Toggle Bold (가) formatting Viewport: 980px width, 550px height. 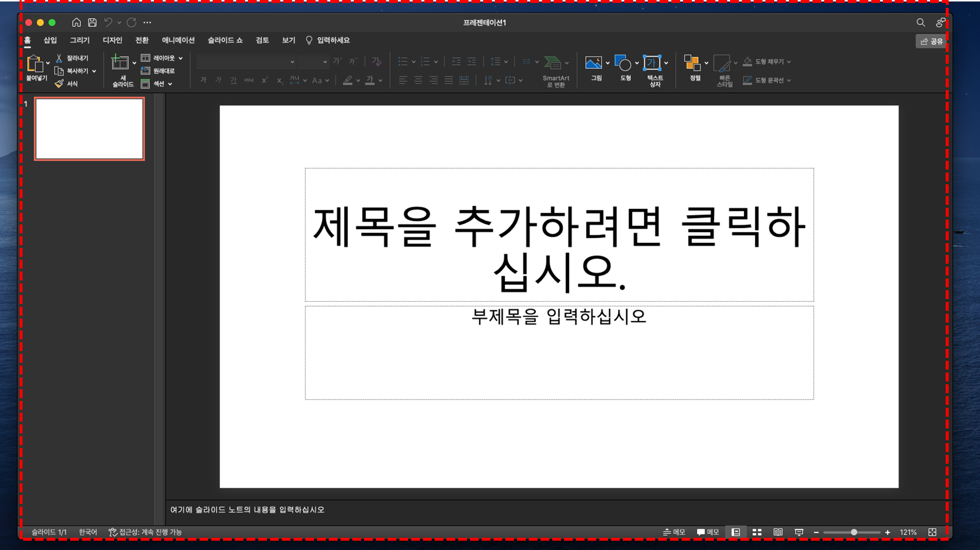point(203,80)
